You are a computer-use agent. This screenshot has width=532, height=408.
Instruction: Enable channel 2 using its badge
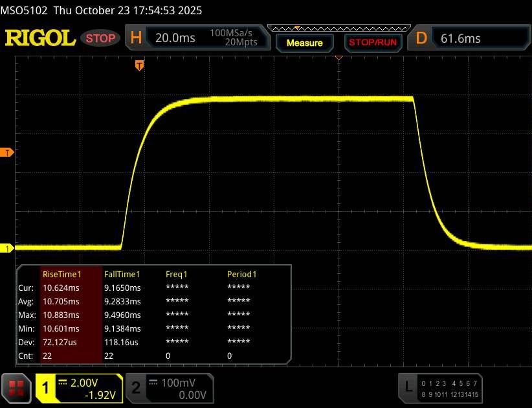click(x=136, y=387)
